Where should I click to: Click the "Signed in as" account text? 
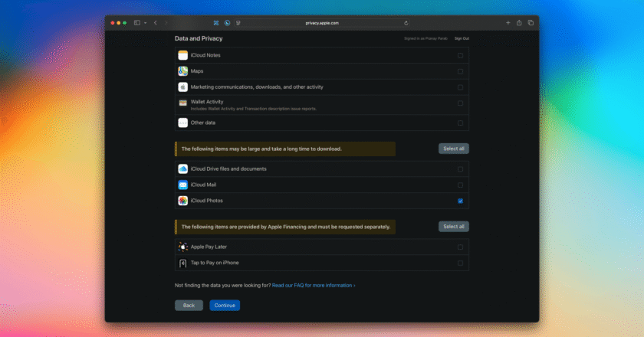(x=426, y=38)
